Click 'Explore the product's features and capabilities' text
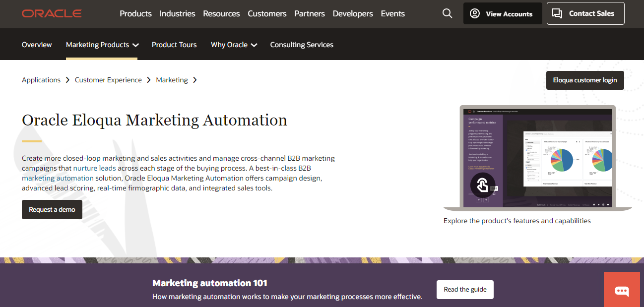This screenshot has height=307, width=644. 517,221
